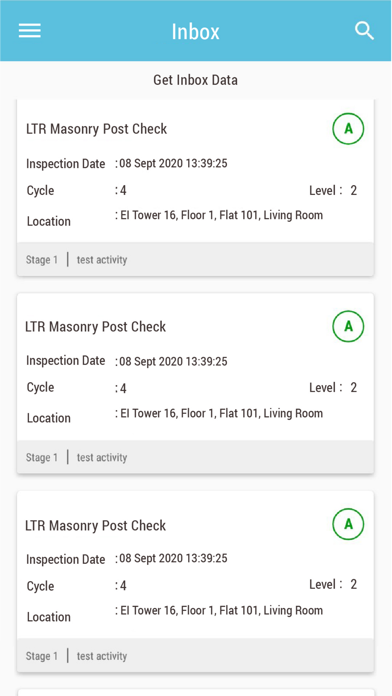Tap the search magnifier icon
Image resolution: width=392 pixels, height=696 pixels.
click(364, 31)
